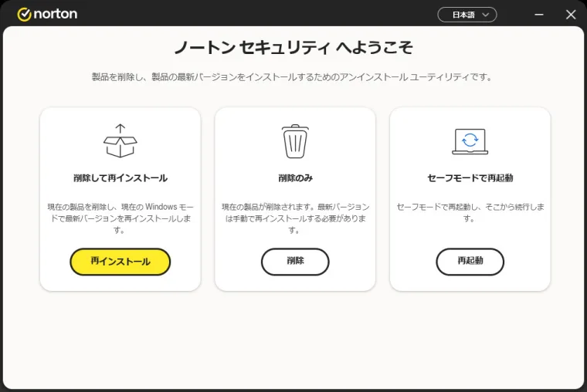587x392 pixels.
Task: Minimize the Norton window
Action: point(538,15)
